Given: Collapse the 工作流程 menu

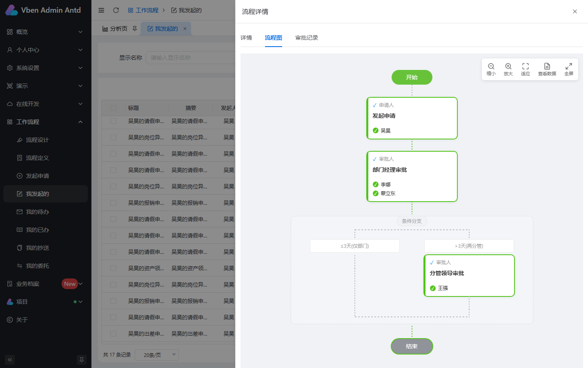Looking at the screenshot, I should click(45, 122).
